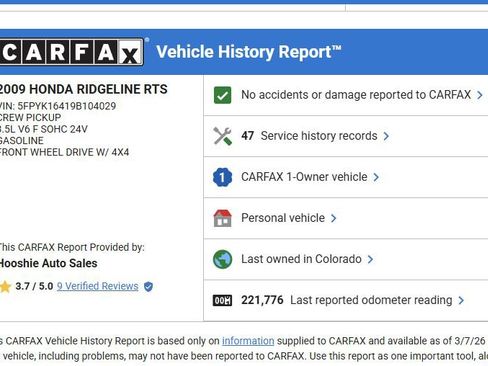Image resolution: width=488 pixels, height=366 pixels.
Task: Expand chevron after Personal vehicle
Action: point(333,218)
